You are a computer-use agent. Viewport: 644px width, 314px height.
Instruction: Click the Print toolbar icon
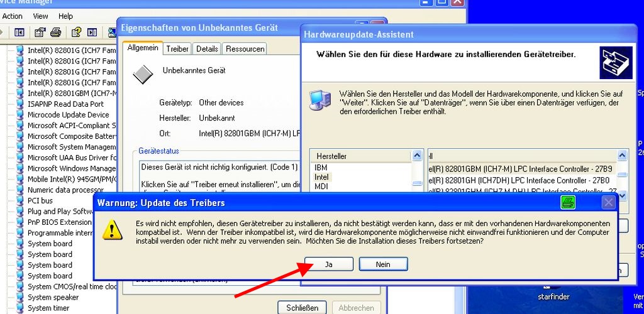[55, 33]
